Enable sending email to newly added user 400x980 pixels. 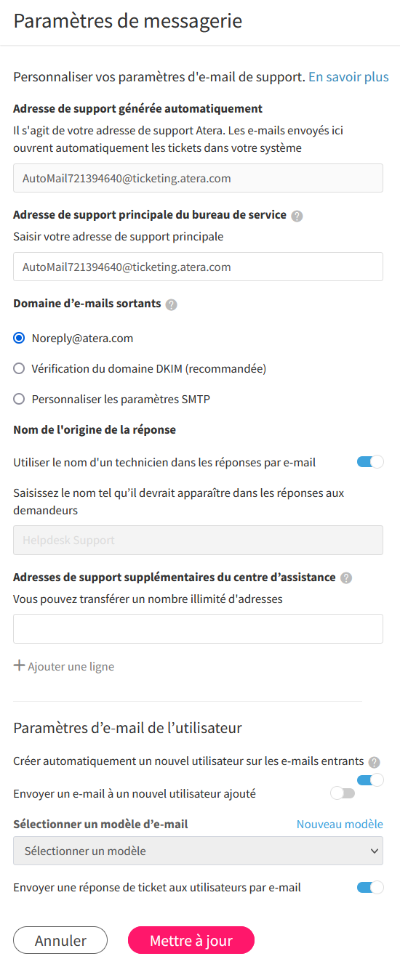[343, 793]
